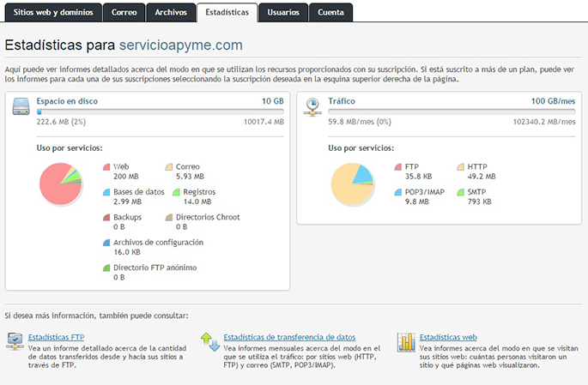Click the disk space usage progress bar
Image resolution: width=588 pixels, height=385 pixels.
(159, 111)
